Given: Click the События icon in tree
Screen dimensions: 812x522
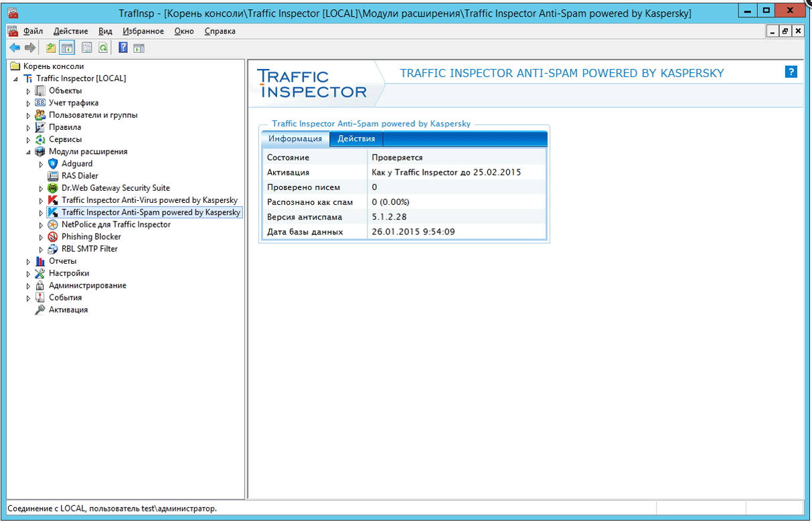Looking at the screenshot, I should pyautogui.click(x=40, y=297).
